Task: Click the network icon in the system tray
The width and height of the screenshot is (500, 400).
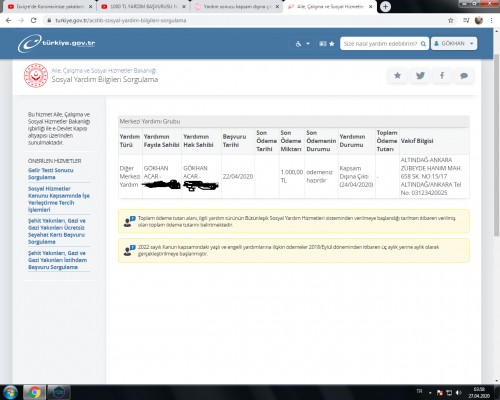Action: coord(449,393)
